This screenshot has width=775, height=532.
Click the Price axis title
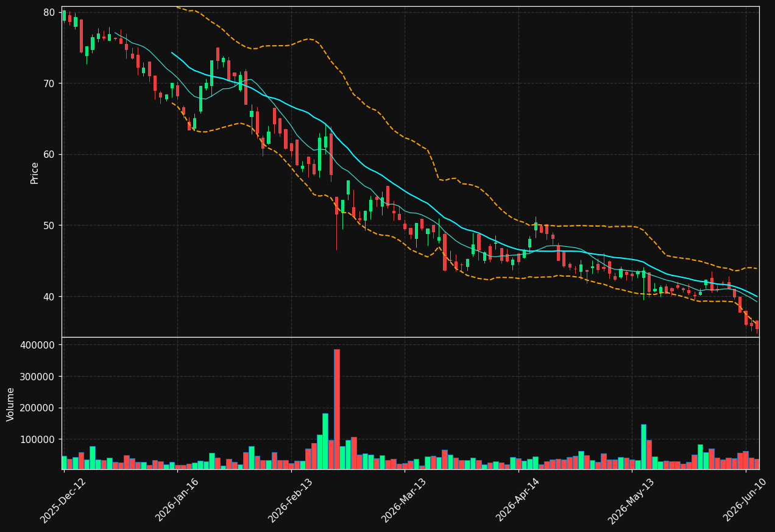coord(35,172)
